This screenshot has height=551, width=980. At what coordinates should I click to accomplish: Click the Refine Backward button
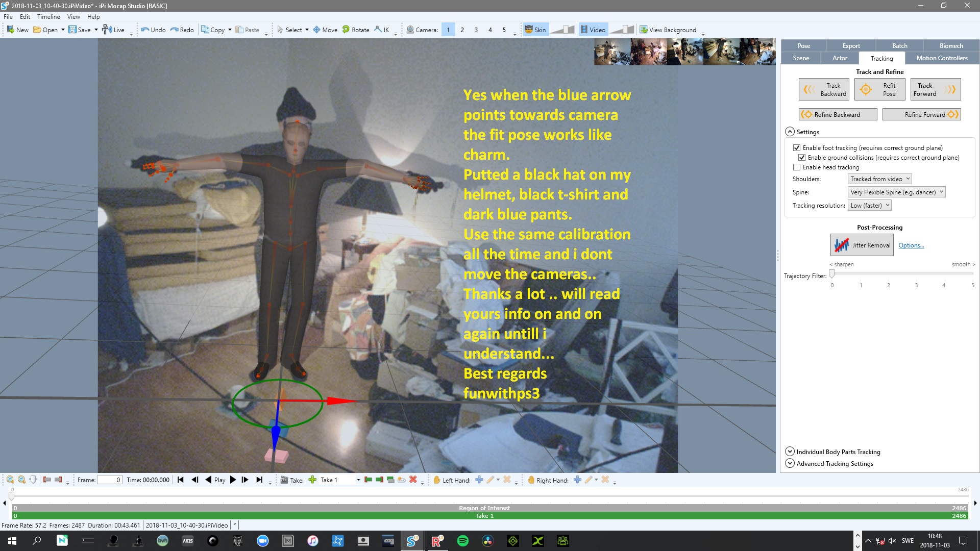pos(838,115)
